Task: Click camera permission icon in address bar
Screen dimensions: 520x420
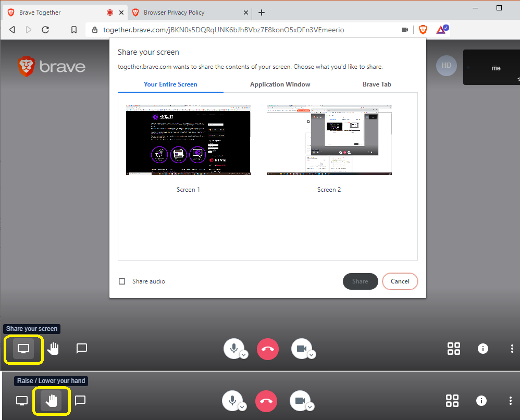Action: tap(405, 30)
